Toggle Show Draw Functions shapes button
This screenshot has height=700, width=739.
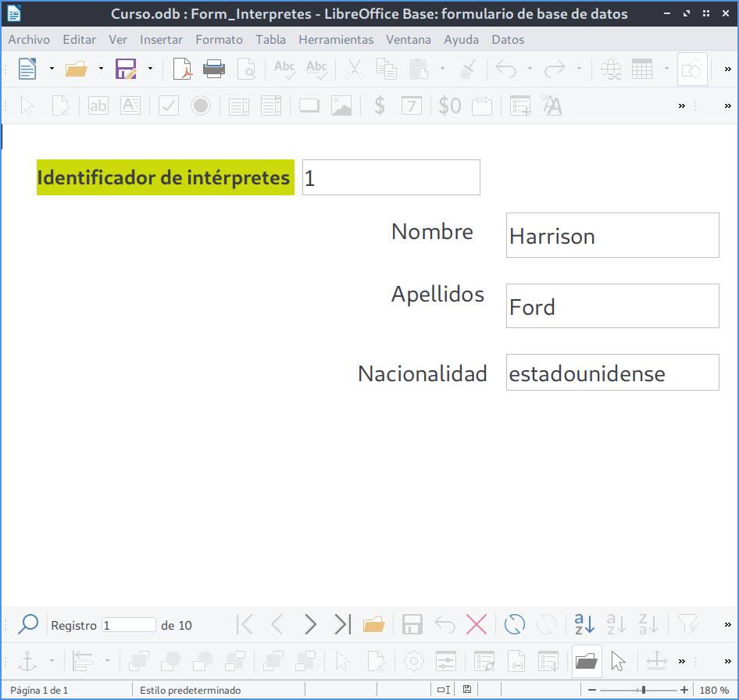692,70
